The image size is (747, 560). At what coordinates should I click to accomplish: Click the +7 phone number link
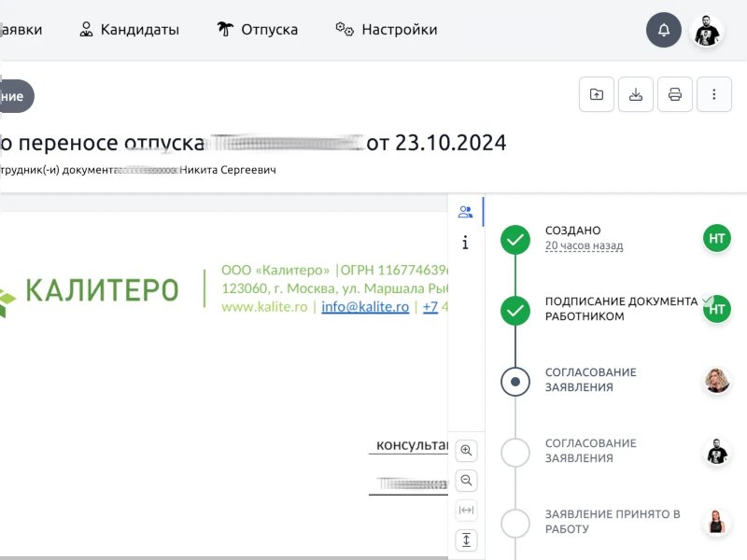click(x=430, y=307)
